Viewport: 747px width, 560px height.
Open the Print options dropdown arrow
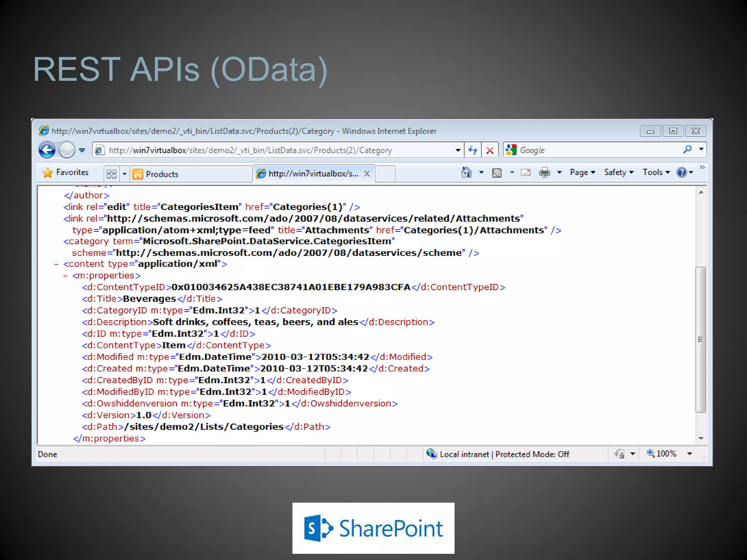[559, 172]
